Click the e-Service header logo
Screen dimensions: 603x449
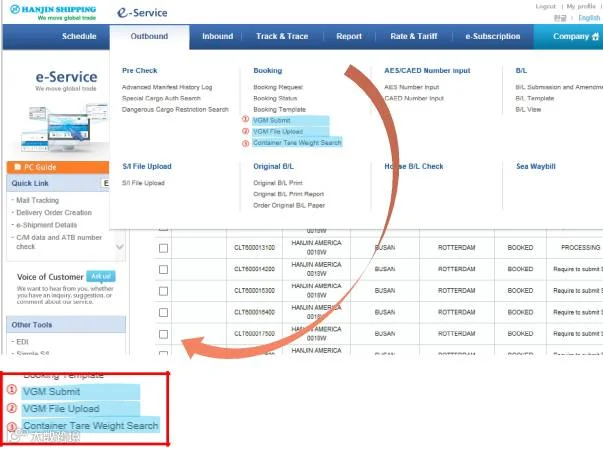click(142, 13)
